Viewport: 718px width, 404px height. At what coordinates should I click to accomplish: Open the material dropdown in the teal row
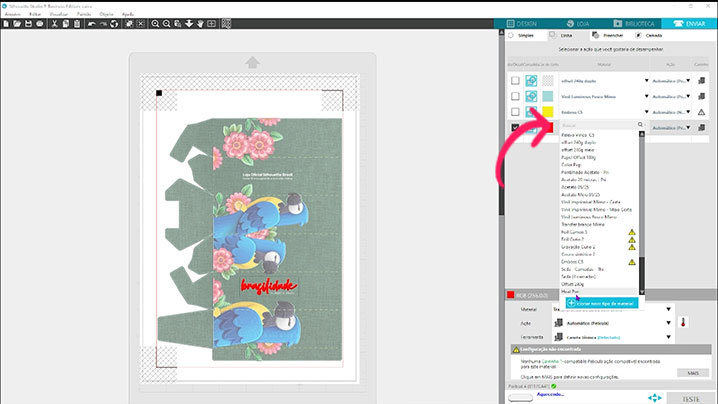[646, 96]
